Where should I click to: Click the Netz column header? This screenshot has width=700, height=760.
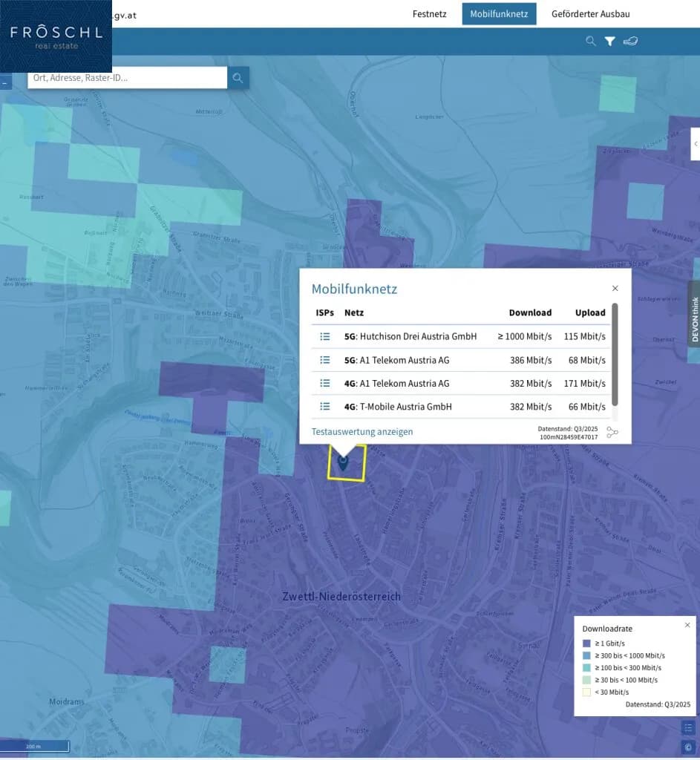coord(354,312)
